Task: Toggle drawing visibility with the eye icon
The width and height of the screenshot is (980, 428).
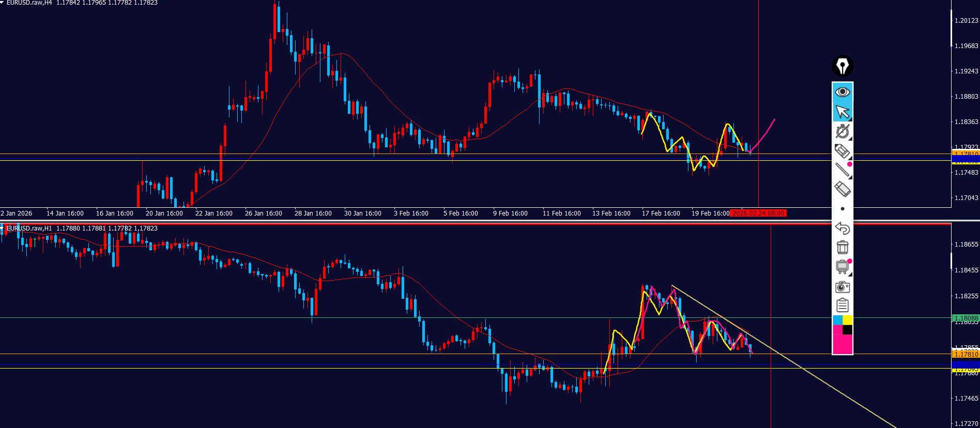Action: (843, 92)
